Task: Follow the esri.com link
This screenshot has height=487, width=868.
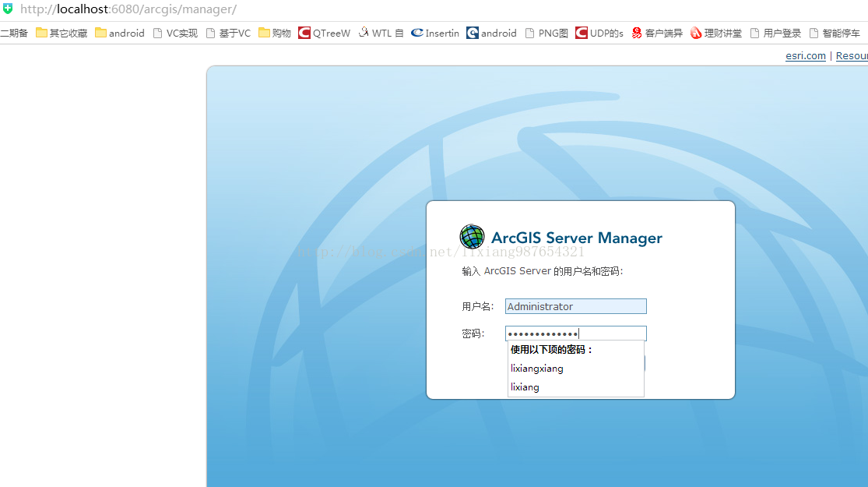Action: (x=806, y=56)
